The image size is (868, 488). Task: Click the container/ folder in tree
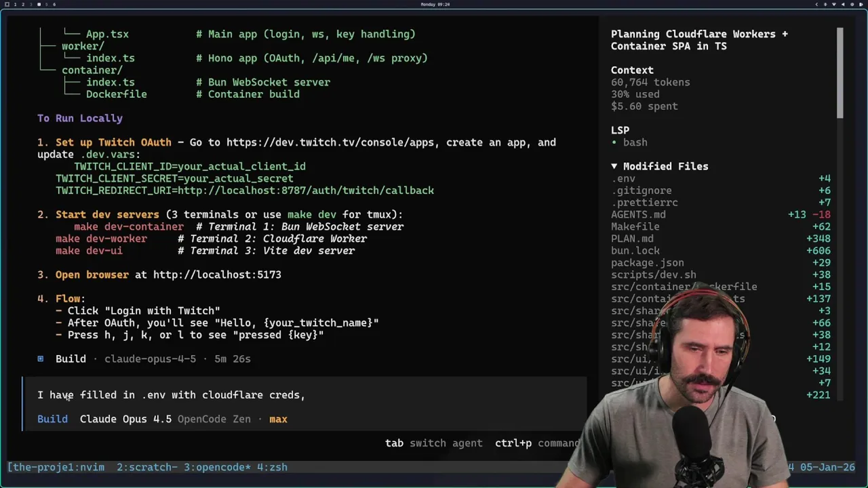tap(92, 70)
